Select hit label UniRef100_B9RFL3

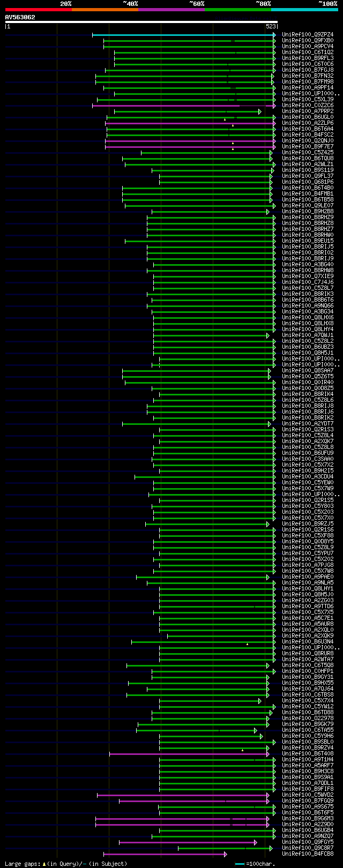pos(308,58)
